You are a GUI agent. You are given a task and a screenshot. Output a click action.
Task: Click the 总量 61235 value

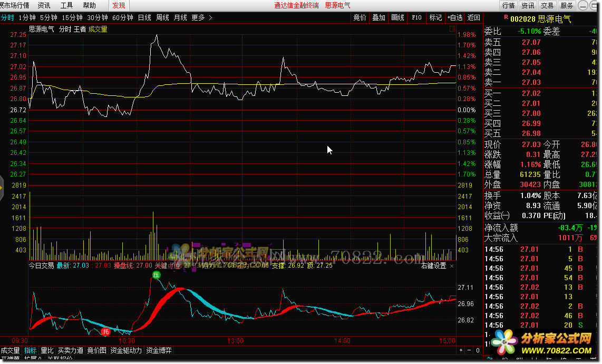click(x=530, y=174)
